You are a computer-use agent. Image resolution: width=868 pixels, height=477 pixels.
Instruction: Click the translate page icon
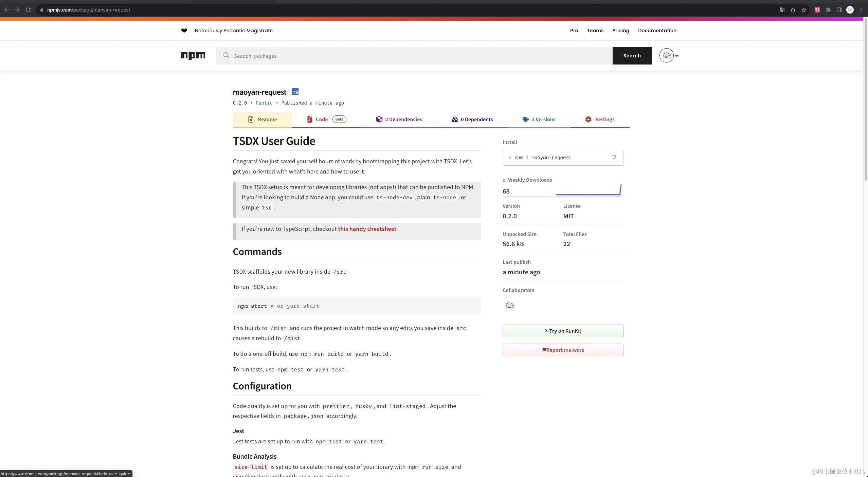(782, 10)
